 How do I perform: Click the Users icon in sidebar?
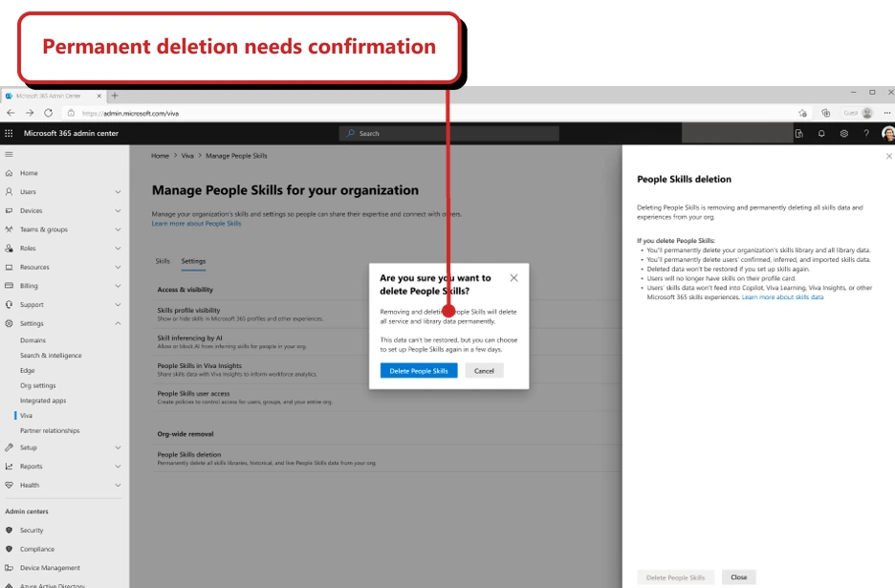[x=9, y=192]
